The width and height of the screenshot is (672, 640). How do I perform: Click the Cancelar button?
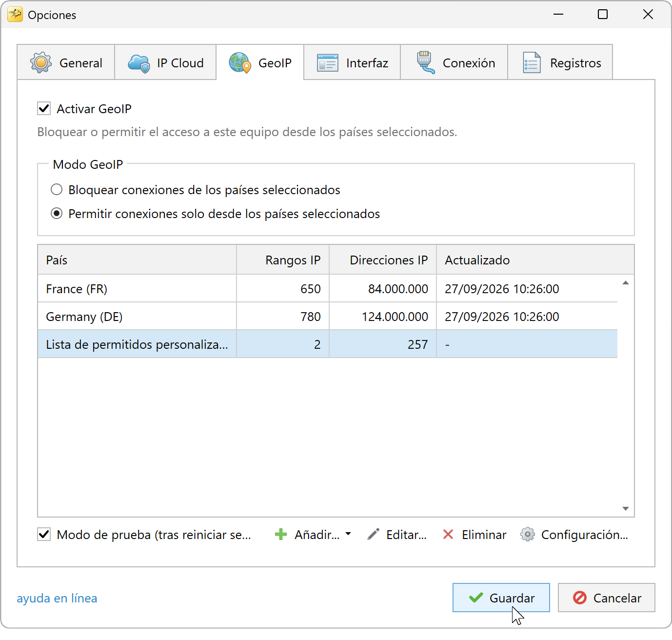coord(607,598)
